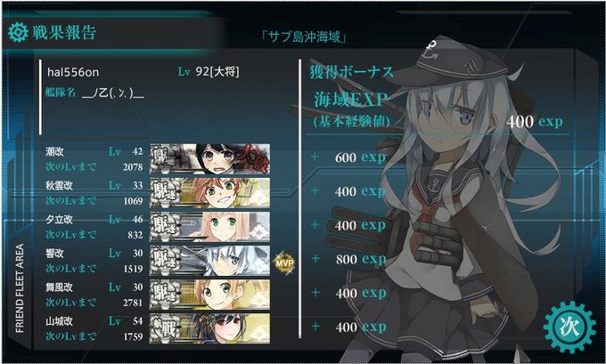Click the 800 exp MVP bonus

coord(361,259)
